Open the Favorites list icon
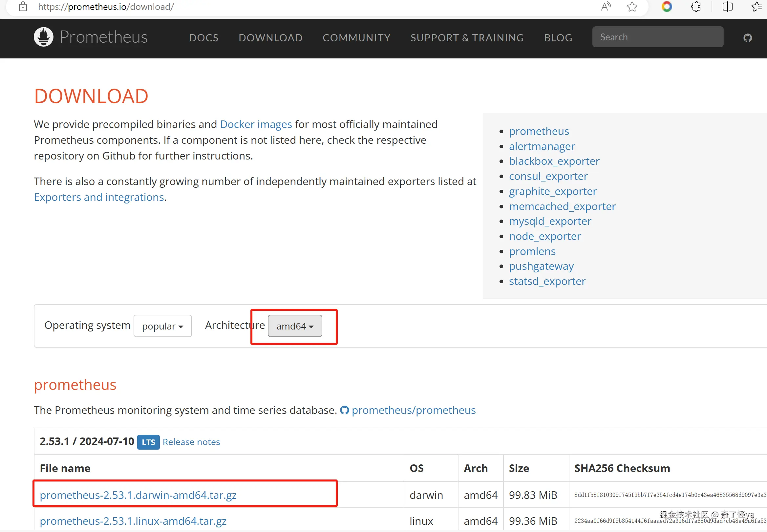This screenshot has width=767, height=532. [x=757, y=7]
